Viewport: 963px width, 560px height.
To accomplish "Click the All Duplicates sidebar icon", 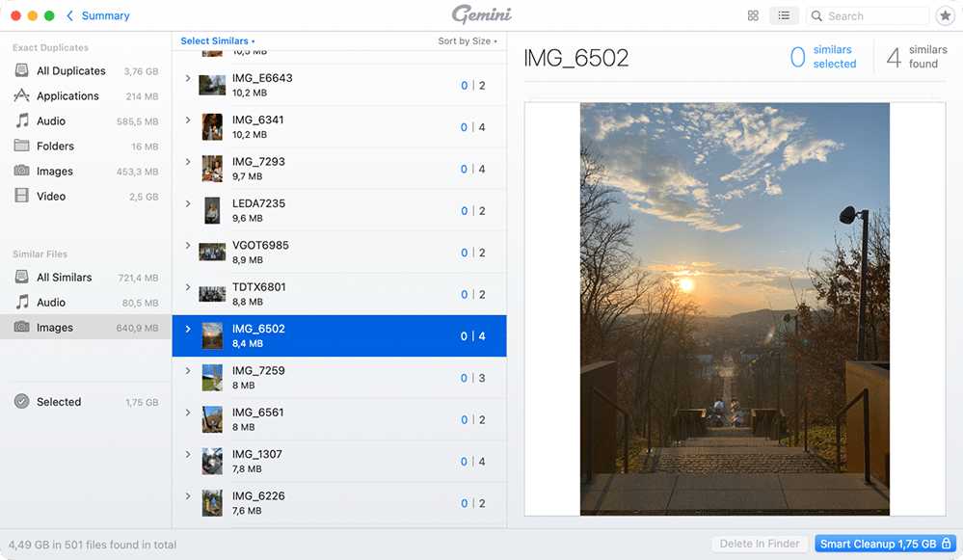I will point(21,70).
